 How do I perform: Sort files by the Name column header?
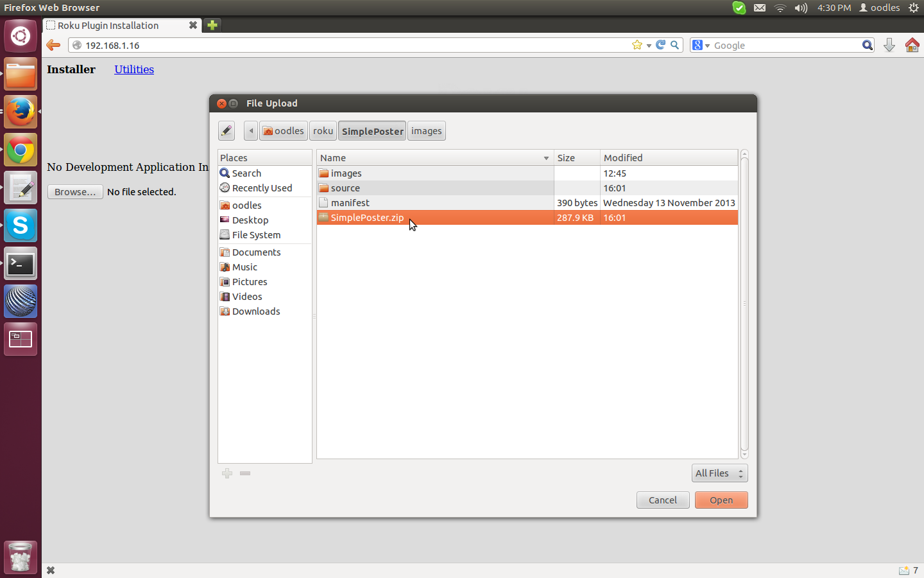[435, 158]
